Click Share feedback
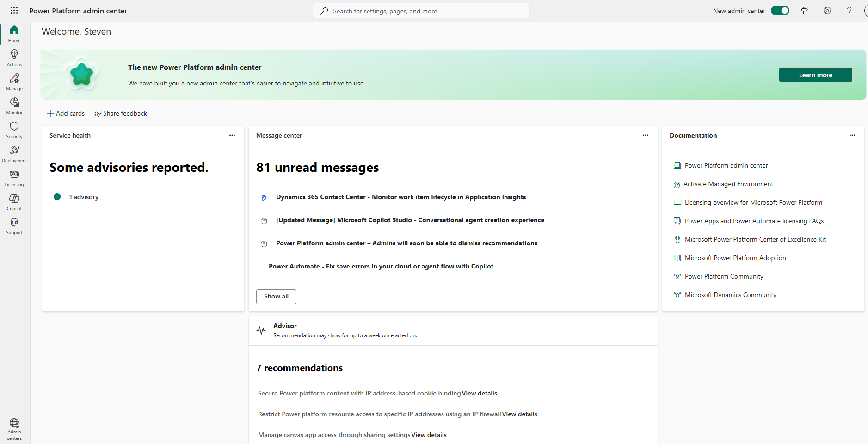 [x=120, y=113]
